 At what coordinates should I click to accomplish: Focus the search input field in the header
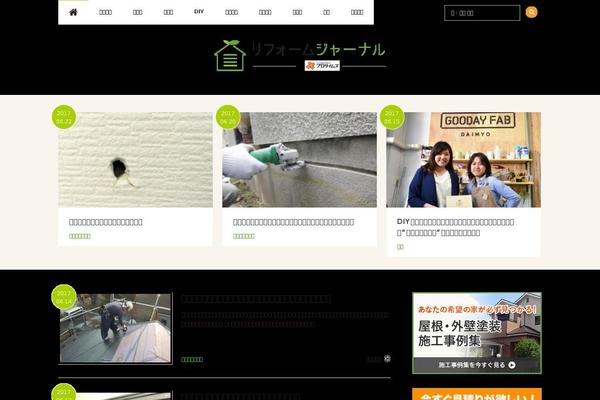482,13
